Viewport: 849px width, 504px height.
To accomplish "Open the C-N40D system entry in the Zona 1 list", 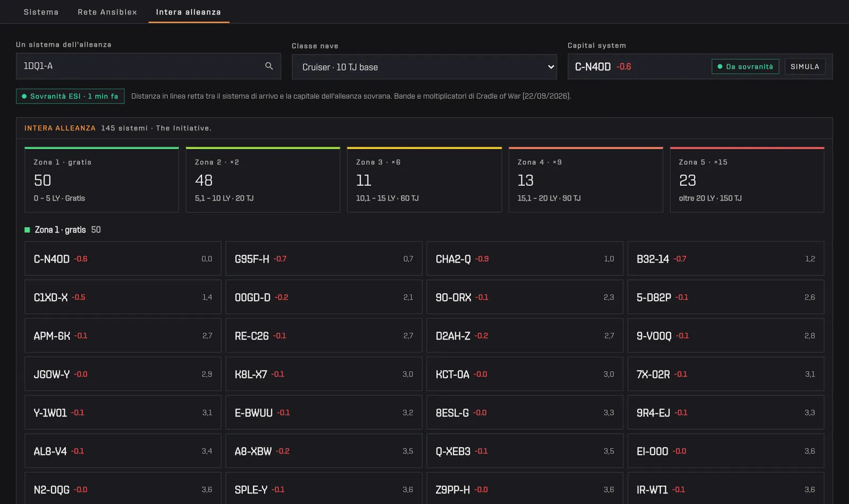I will [x=123, y=258].
